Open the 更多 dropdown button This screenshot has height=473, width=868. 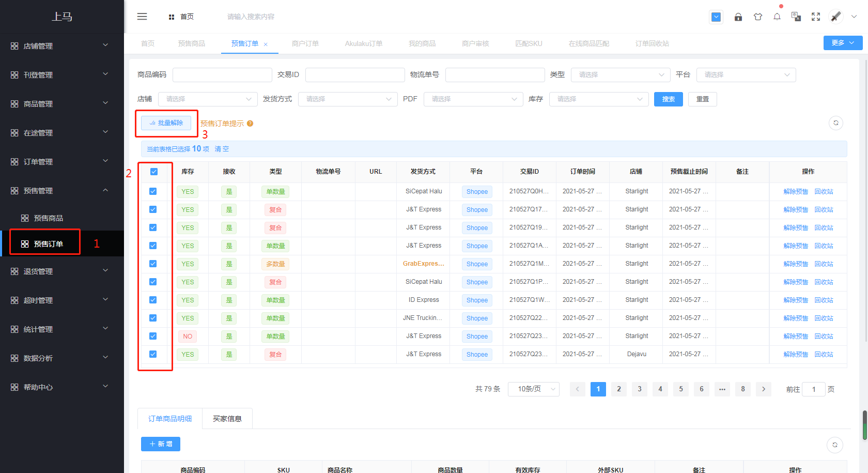843,43
